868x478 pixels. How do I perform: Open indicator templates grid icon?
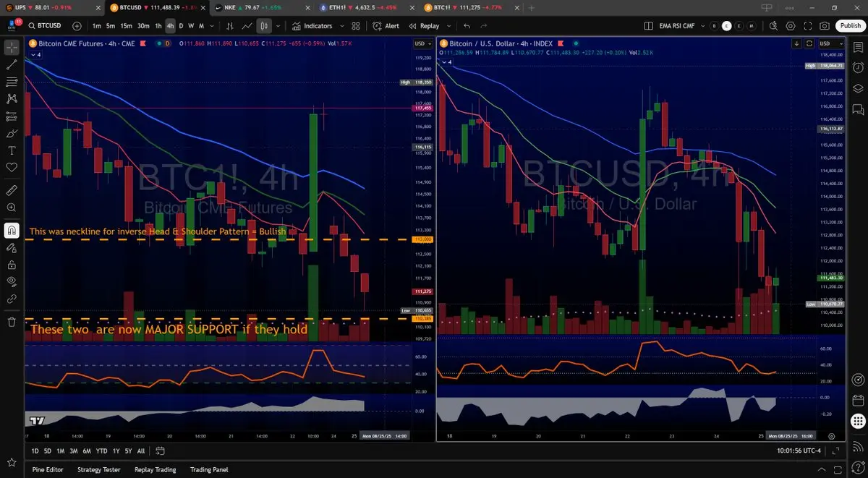point(355,26)
